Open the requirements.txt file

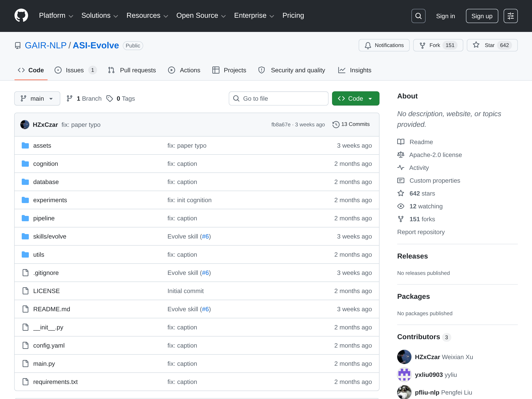coord(56,382)
